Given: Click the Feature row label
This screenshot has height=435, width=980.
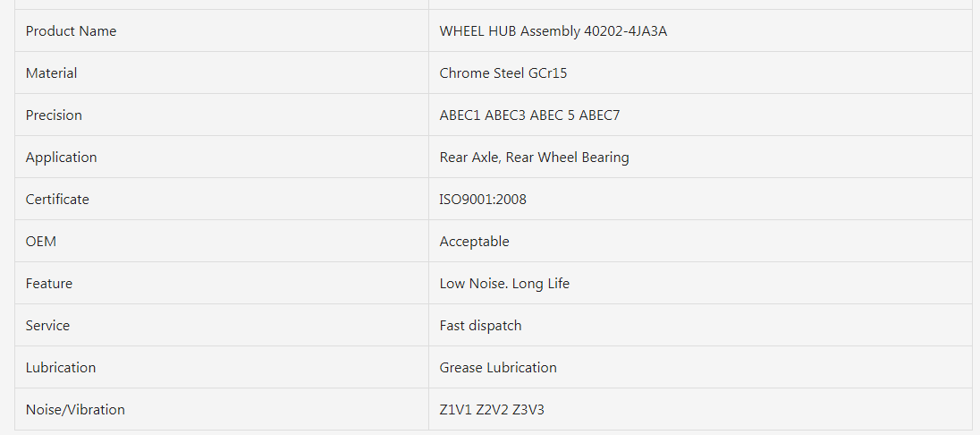Looking at the screenshot, I should pyautogui.click(x=49, y=283).
